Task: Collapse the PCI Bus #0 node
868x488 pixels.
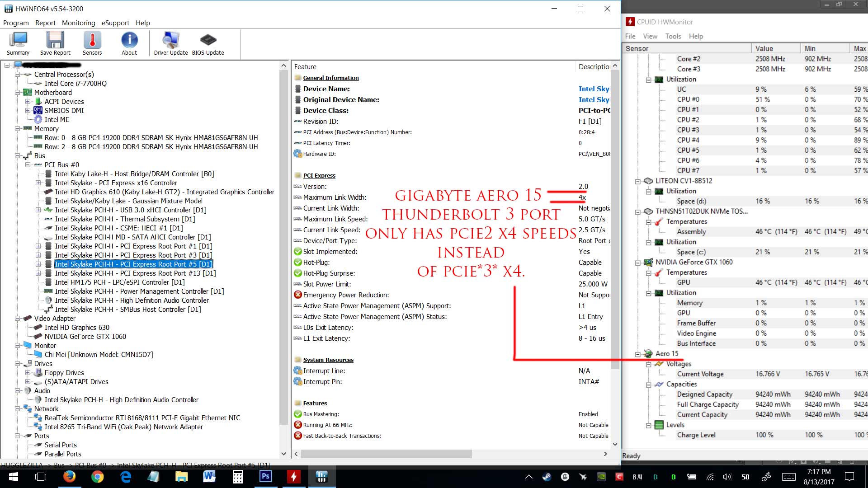Action: tap(28, 165)
